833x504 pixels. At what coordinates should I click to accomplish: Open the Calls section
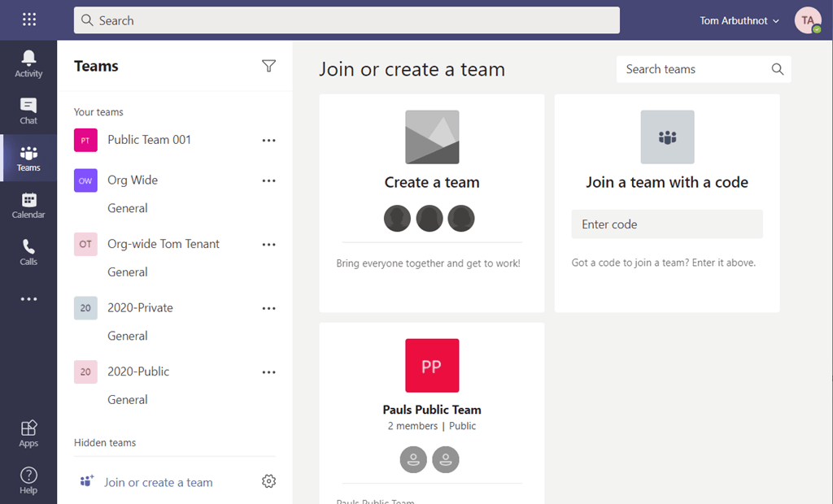(28, 252)
